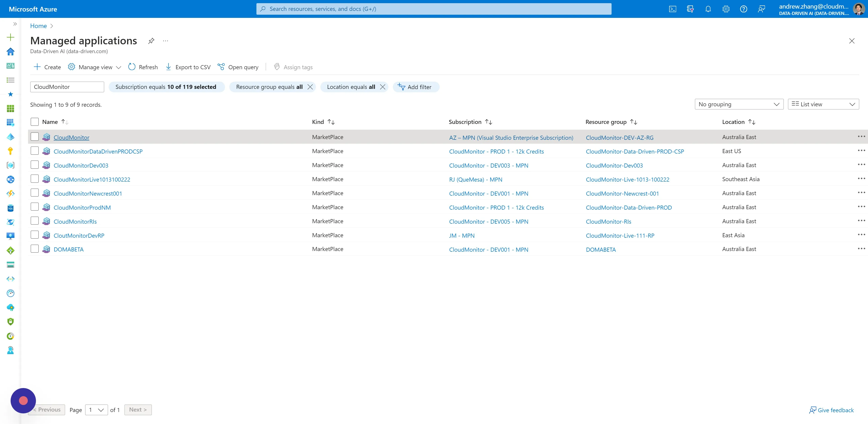Sort by the Location column
Screen dimensions: 868x424
click(x=739, y=122)
